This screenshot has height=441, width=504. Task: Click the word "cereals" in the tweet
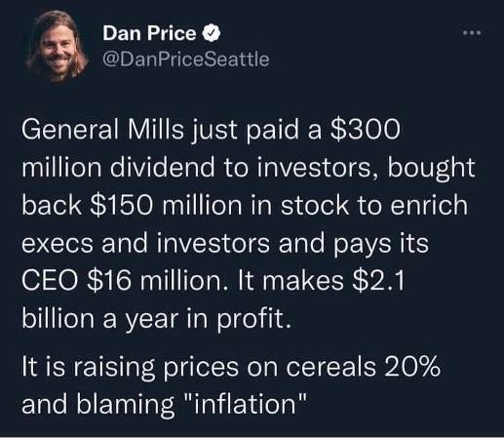coord(331,367)
